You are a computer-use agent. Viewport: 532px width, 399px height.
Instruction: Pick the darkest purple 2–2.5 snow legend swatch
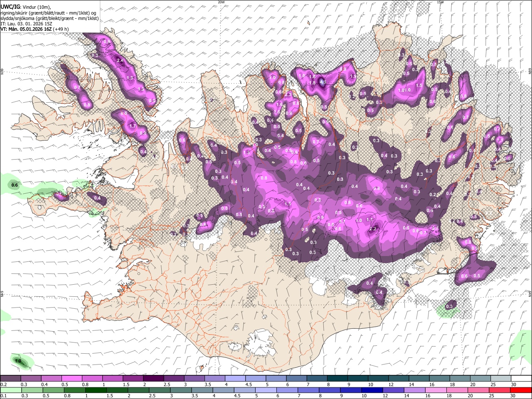point(153,379)
